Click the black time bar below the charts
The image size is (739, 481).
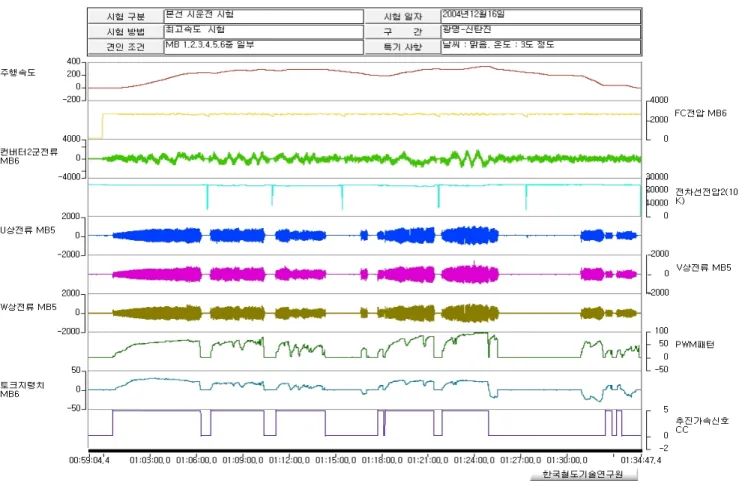tap(365, 450)
